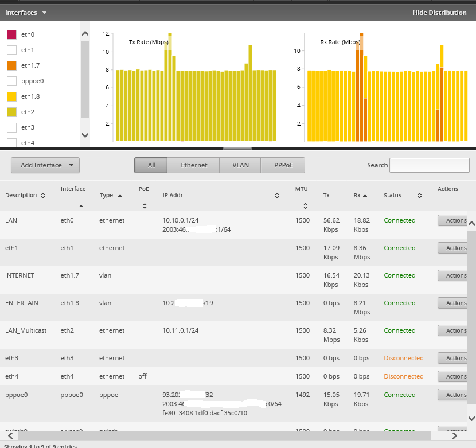The width and height of the screenshot is (476, 448).
Task: Toggle the eth2 yellow legend box
Action: point(11,112)
